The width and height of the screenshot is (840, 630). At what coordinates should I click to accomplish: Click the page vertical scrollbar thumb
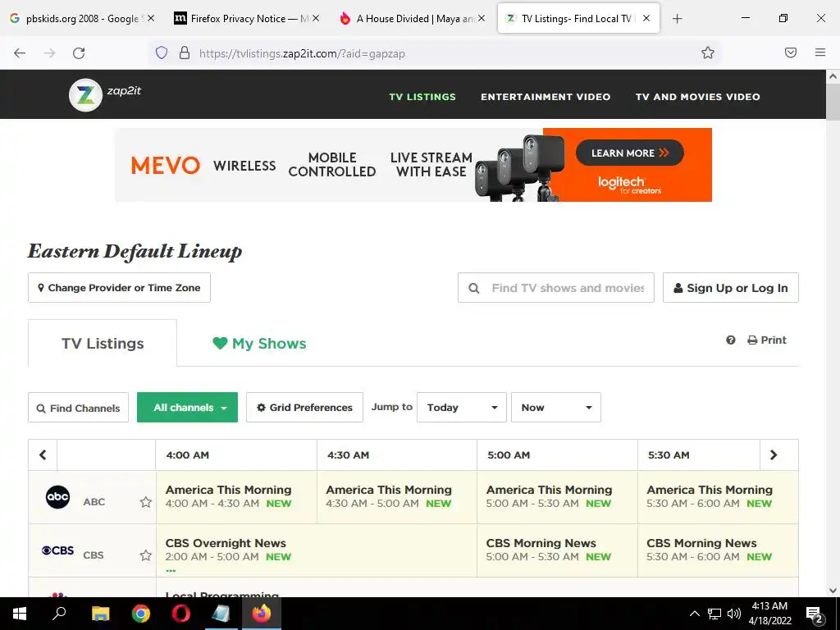(833, 102)
